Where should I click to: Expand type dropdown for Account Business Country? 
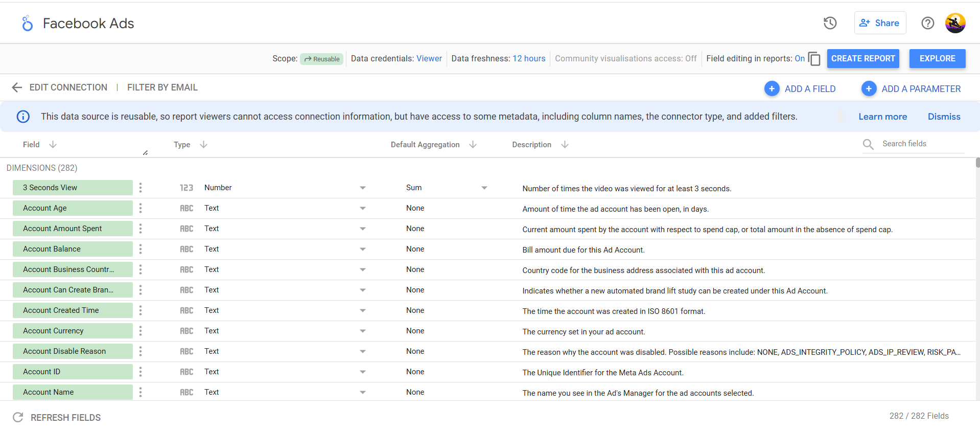pos(363,269)
